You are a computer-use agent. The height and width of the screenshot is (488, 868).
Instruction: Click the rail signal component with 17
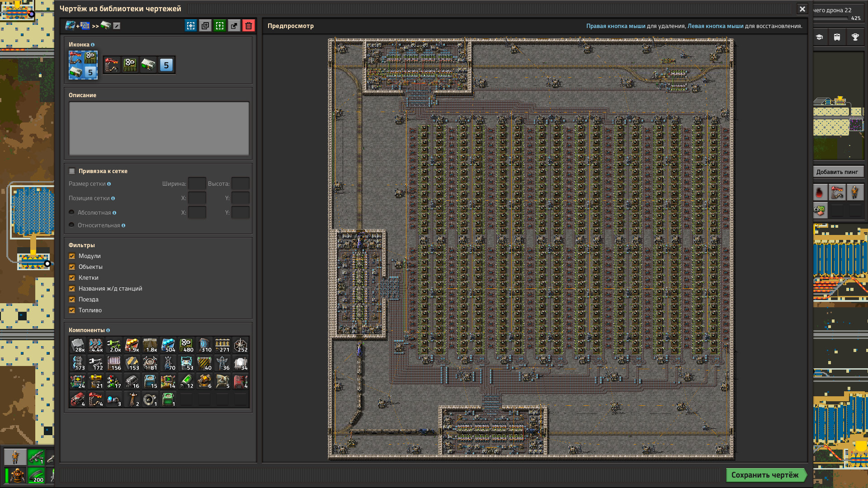click(x=114, y=381)
